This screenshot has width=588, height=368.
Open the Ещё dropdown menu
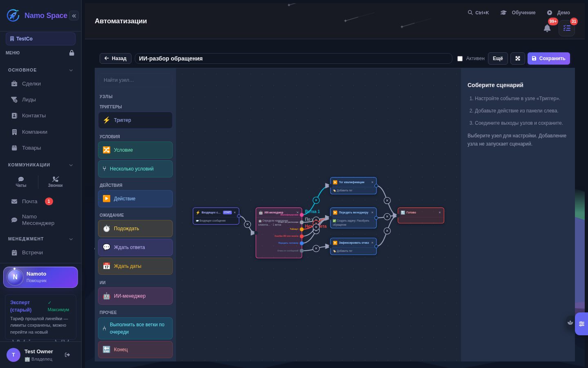point(498,58)
